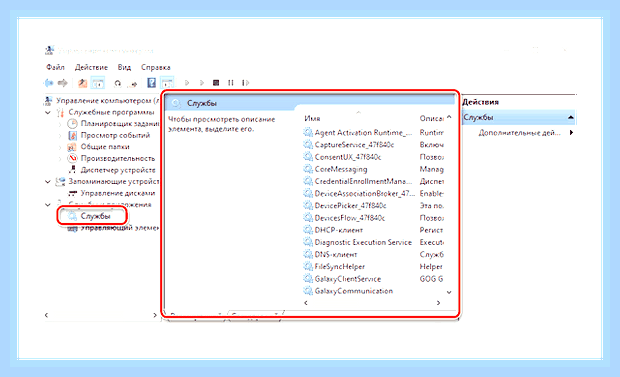Select the Agent Activation Runtime service icon
Image resolution: width=620 pixels, height=377 pixels.
click(x=308, y=133)
